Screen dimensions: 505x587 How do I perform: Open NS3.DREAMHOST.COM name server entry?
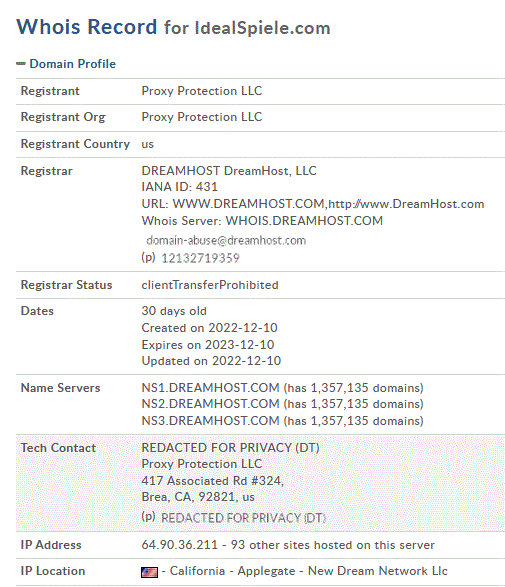tap(210, 421)
